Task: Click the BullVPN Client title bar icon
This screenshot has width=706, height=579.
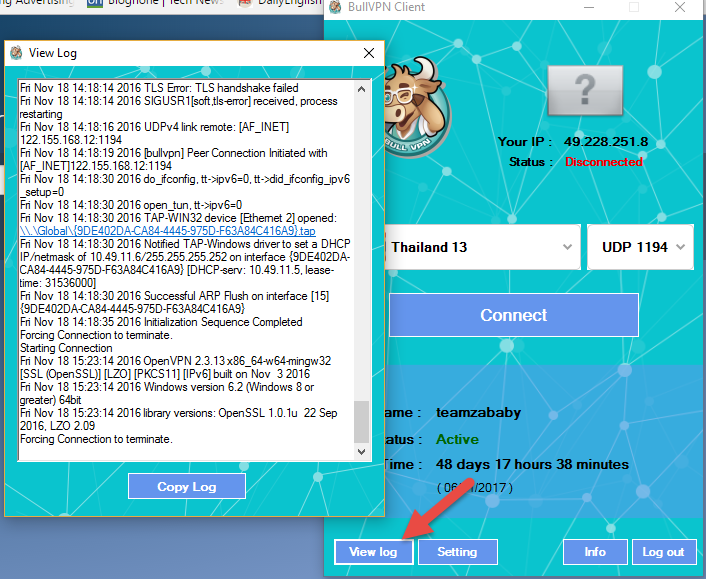Action: [335, 7]
